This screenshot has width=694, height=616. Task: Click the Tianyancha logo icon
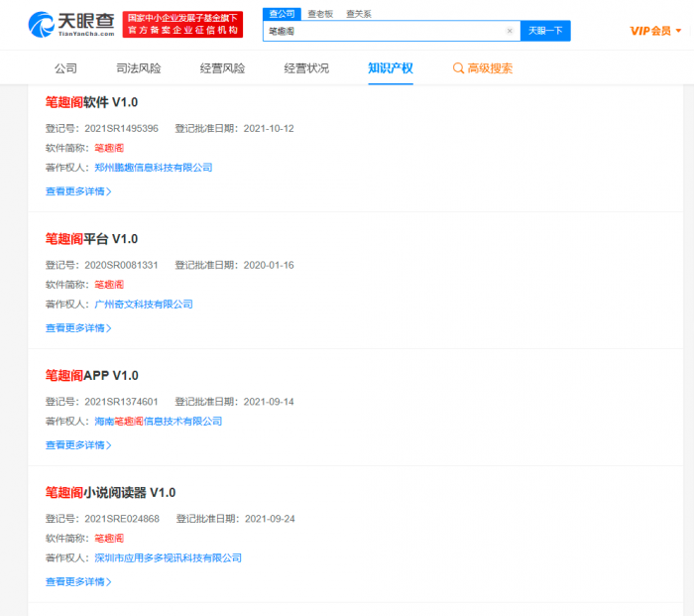pyautogui.click(x=42, y=25)
